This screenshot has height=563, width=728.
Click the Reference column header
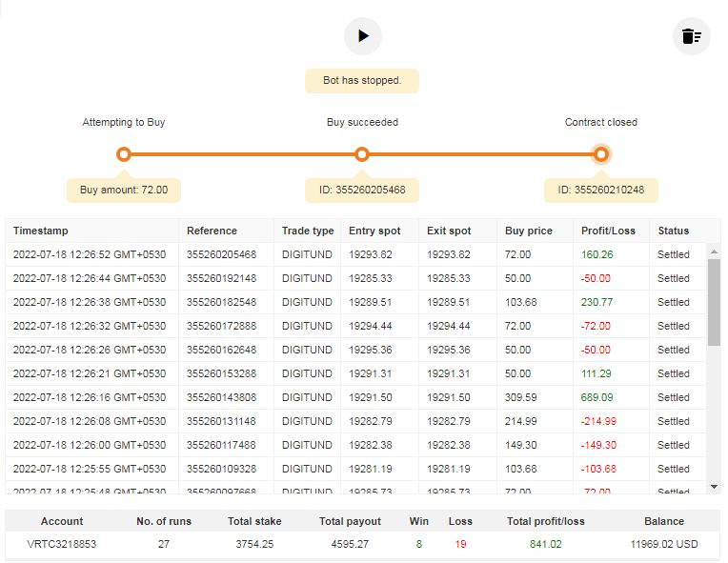212,231
